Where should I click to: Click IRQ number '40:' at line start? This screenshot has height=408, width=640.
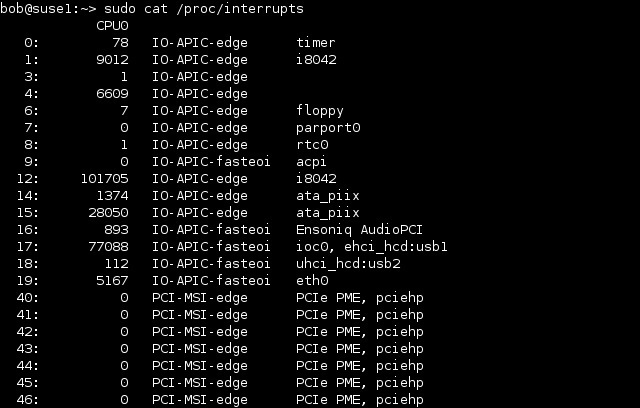pos(27,298)
